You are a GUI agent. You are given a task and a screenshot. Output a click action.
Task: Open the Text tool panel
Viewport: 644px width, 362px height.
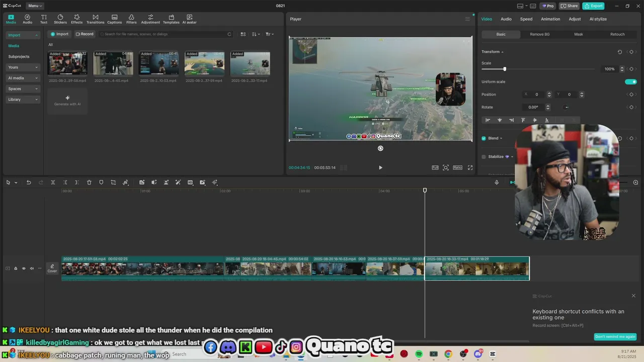44,19
